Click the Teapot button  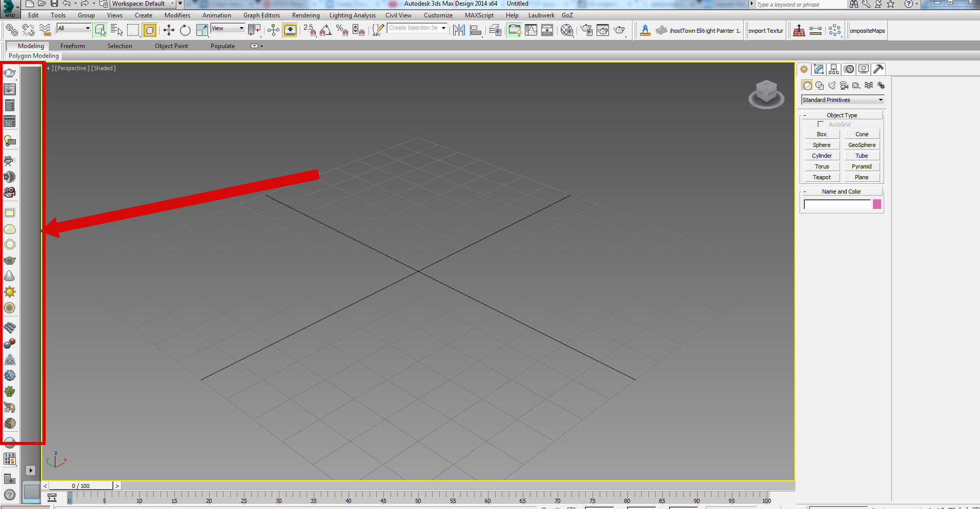[x=822, y=177]
